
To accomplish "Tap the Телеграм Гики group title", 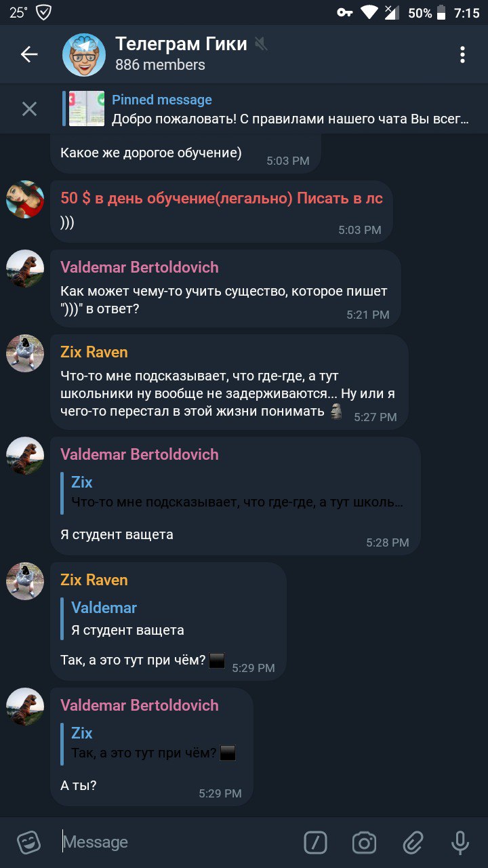I will click(181, 44).
